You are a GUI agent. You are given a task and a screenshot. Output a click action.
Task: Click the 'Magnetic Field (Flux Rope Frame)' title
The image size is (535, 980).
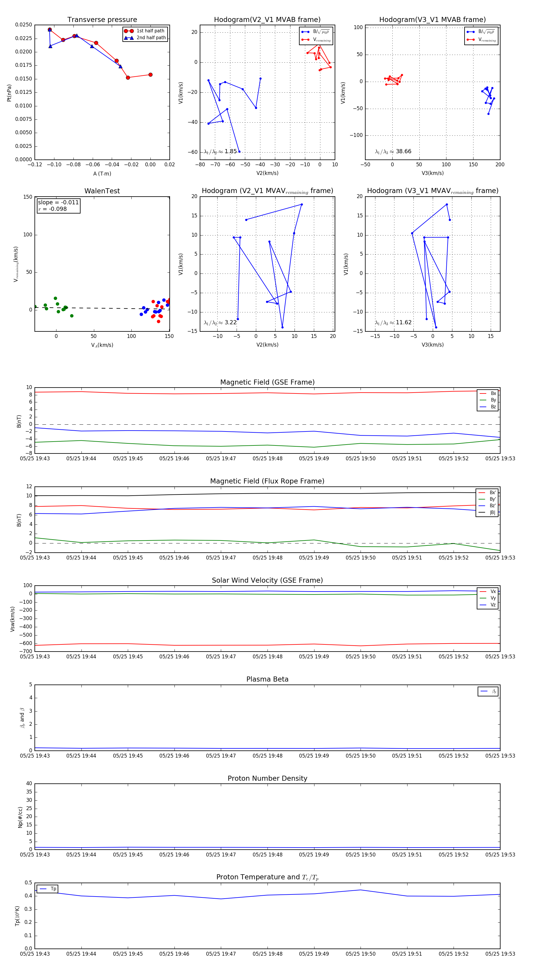coord(267,481)
